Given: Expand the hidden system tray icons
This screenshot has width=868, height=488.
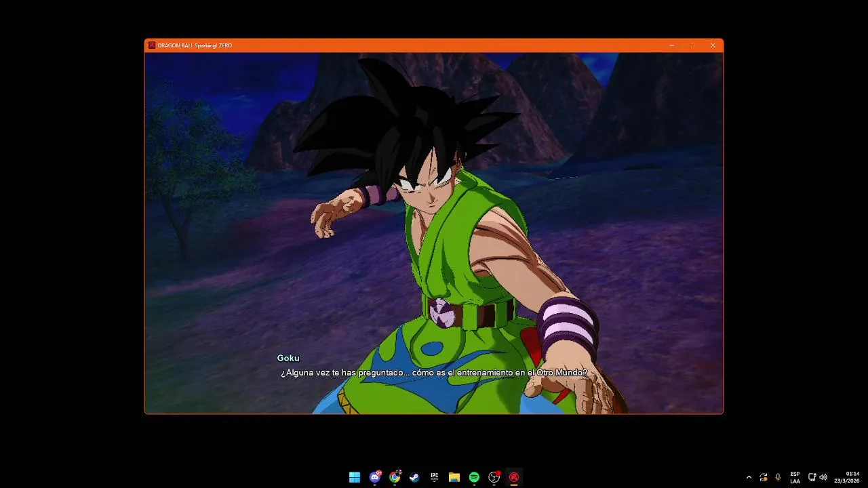Looking at the screenshot, I should [749, 477].
